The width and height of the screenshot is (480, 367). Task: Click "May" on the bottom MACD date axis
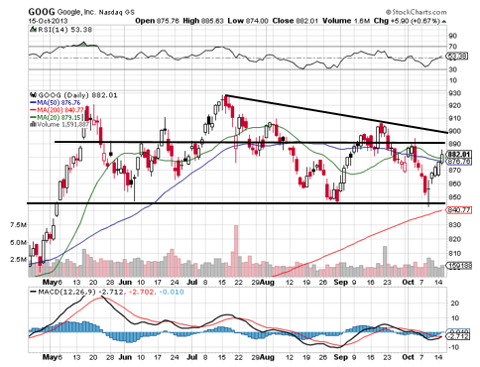[50, 357]
